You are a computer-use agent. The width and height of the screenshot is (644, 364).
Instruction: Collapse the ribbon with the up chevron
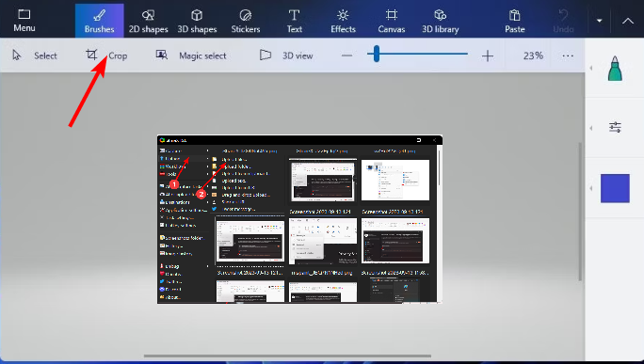click(628, 21)
